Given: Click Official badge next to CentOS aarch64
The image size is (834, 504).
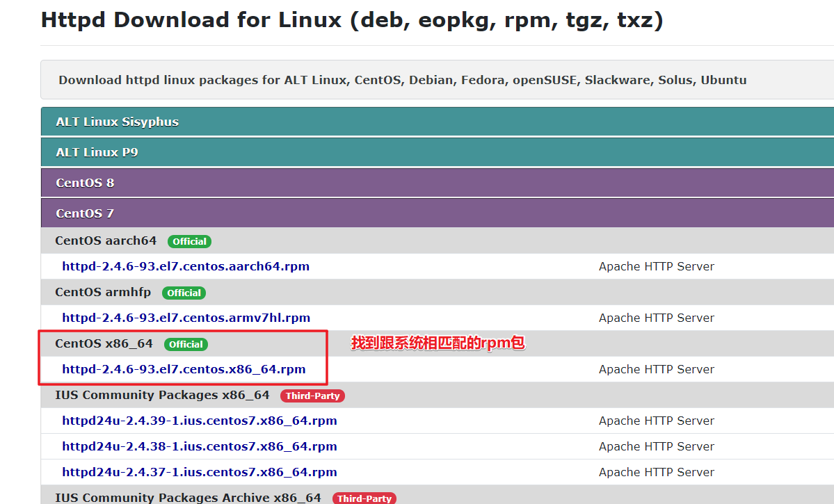Looking at the screenshot, I should point(189,241).
